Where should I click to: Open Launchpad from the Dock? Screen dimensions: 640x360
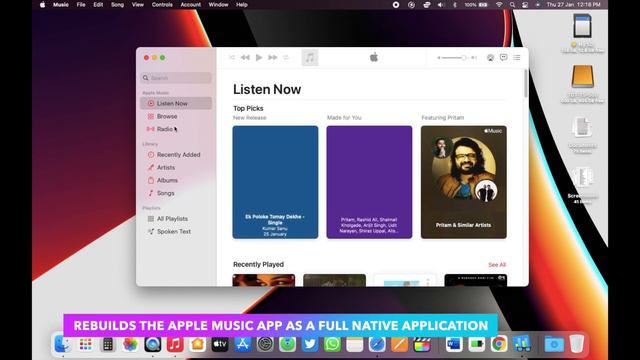85,344
